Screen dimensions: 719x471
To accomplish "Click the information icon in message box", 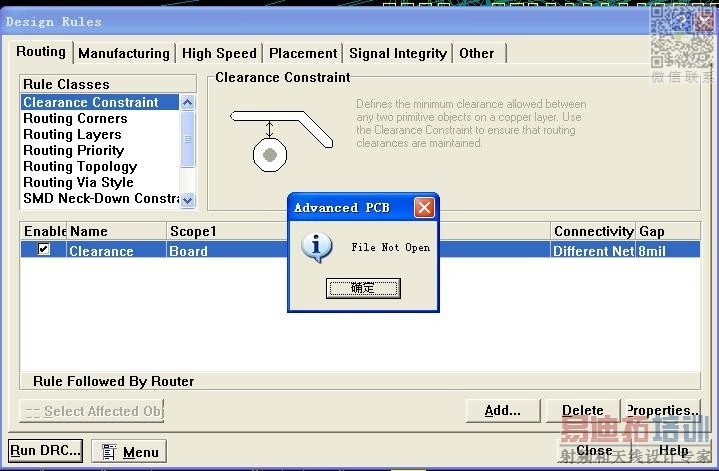I will (x=316, y=247).
